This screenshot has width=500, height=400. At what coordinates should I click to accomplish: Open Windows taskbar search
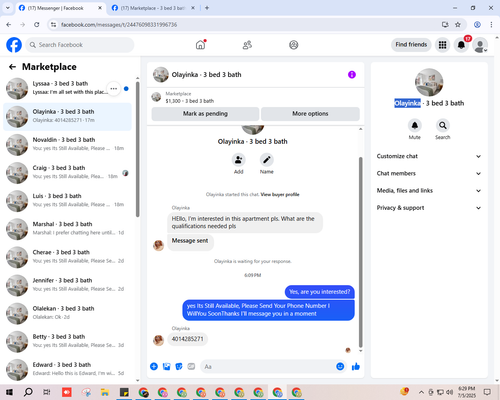click(28, 392)
